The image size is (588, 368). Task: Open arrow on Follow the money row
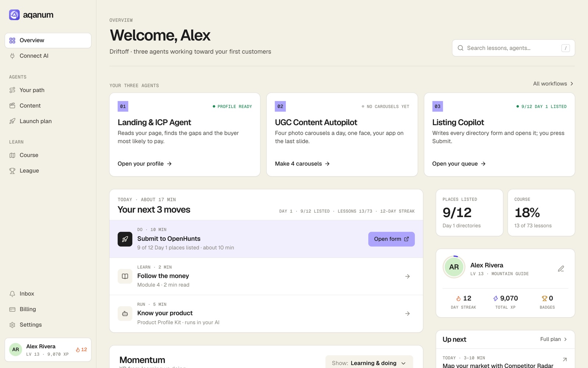(x=408, y=276)
